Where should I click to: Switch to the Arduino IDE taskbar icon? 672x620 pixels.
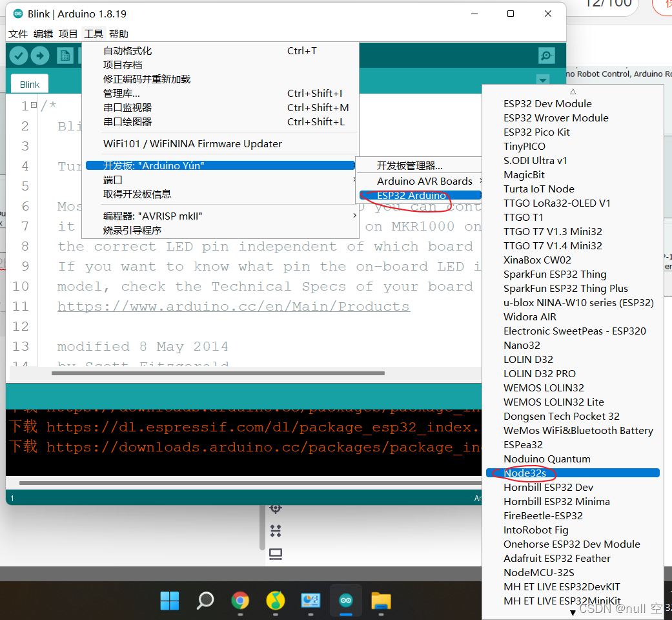click(346, 600)
